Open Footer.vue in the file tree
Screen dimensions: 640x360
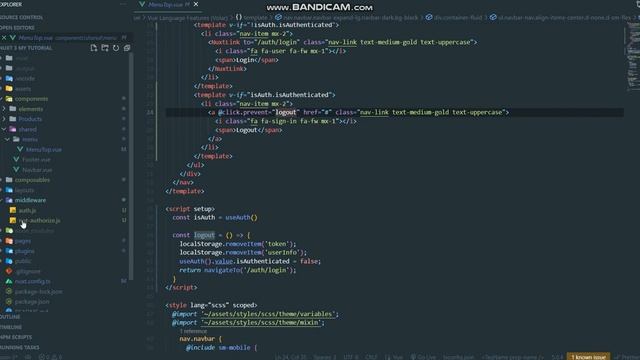(x=36, y=160)
